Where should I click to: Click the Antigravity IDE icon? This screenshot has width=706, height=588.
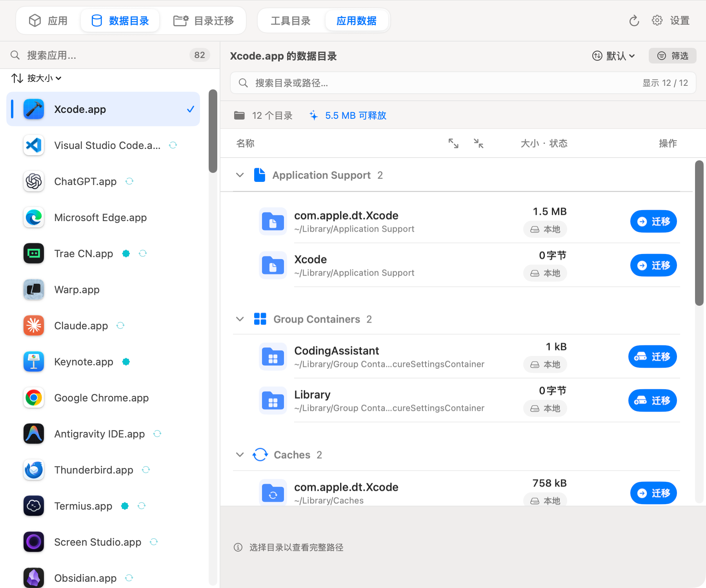[34, 434]
